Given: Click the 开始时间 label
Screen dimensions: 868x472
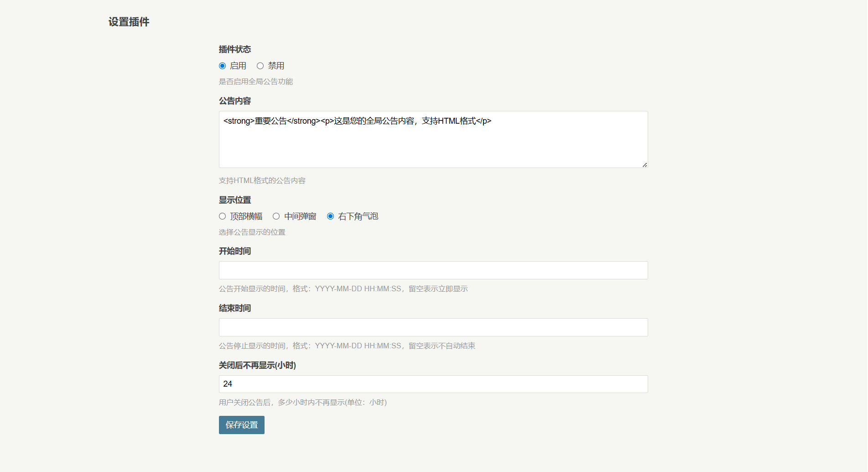Looking at the screenshot, I should coord(235,251).
